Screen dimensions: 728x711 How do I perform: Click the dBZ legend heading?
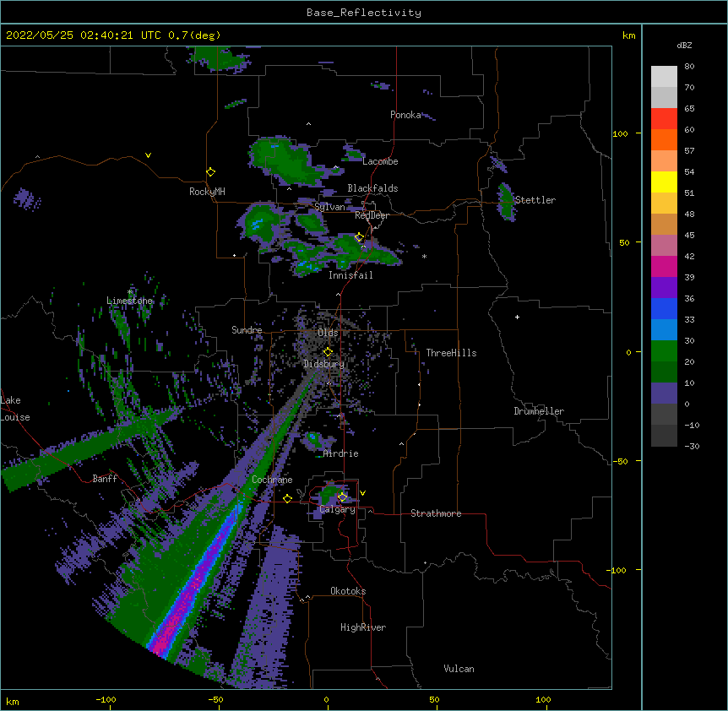point(684,45)
